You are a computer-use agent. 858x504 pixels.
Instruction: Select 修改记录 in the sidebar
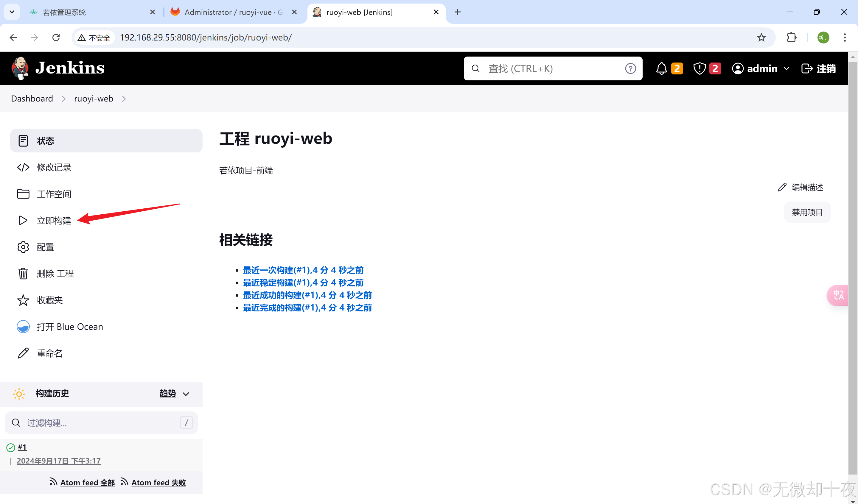point(54,167)
